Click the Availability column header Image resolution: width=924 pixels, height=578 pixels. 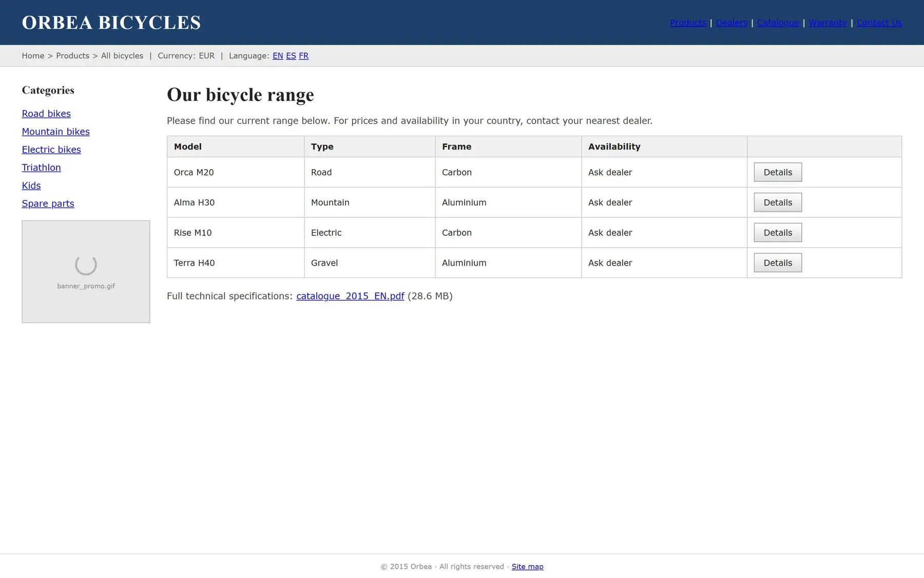pos(664,146)
